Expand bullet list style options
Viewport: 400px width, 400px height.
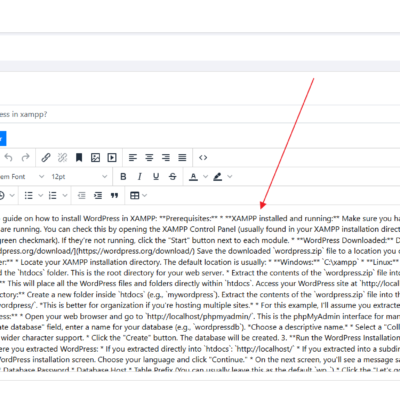[41, 195]
